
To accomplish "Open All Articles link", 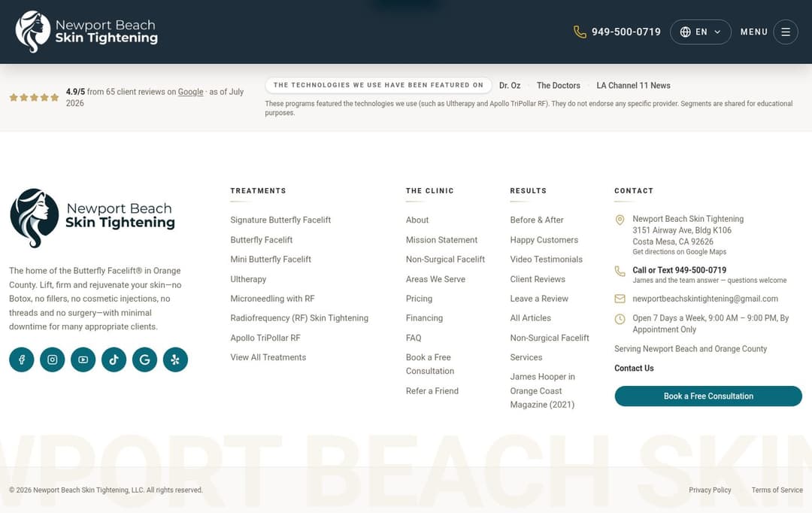I will 530,318.
